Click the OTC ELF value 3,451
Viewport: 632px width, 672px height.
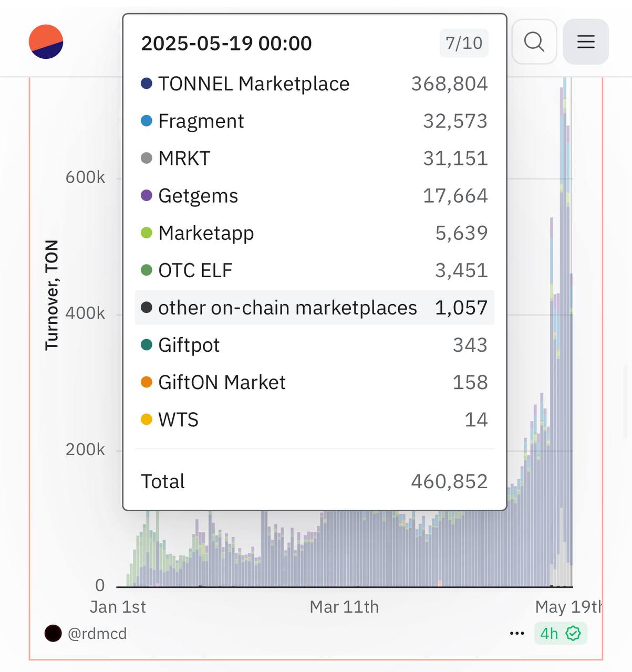tap(462, 270)
